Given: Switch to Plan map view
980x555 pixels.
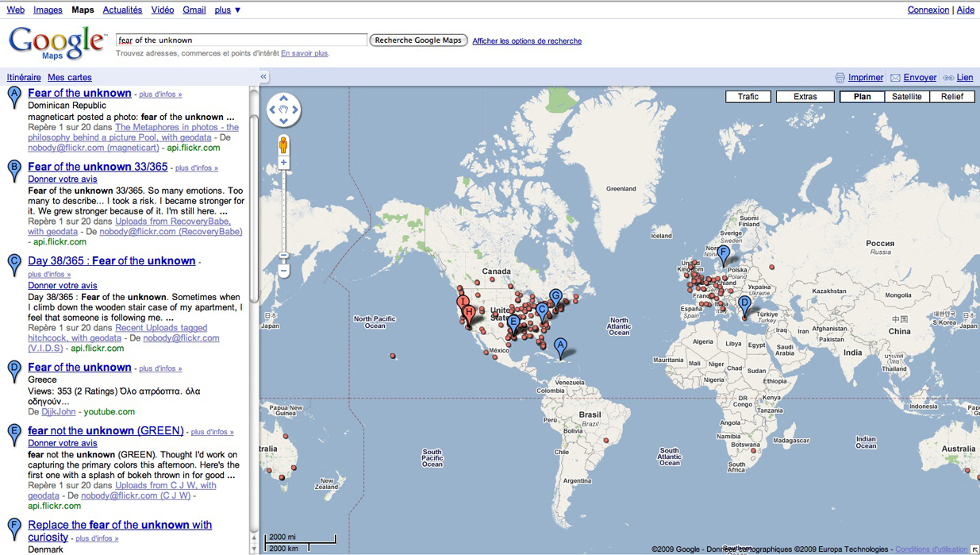Looking at the screenshot, I should (x=863, y=97).
